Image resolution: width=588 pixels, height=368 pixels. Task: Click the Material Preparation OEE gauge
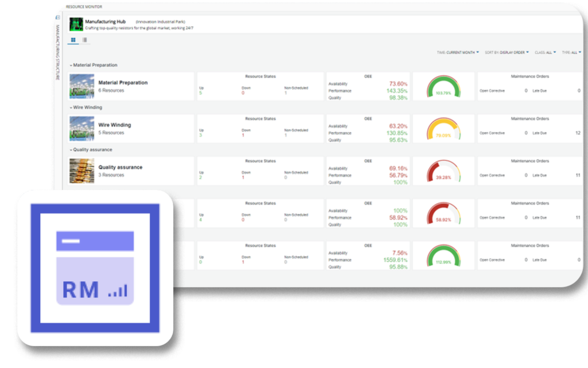click(443, 87)
